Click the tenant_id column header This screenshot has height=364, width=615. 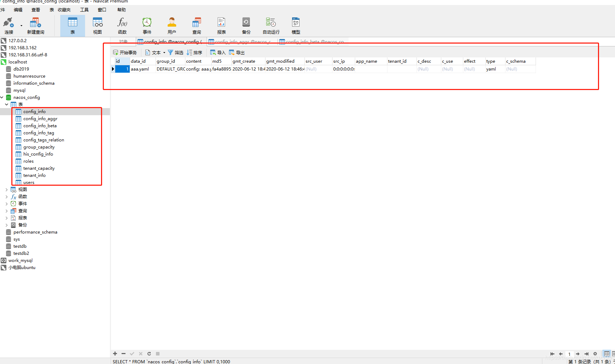[402, 61]
